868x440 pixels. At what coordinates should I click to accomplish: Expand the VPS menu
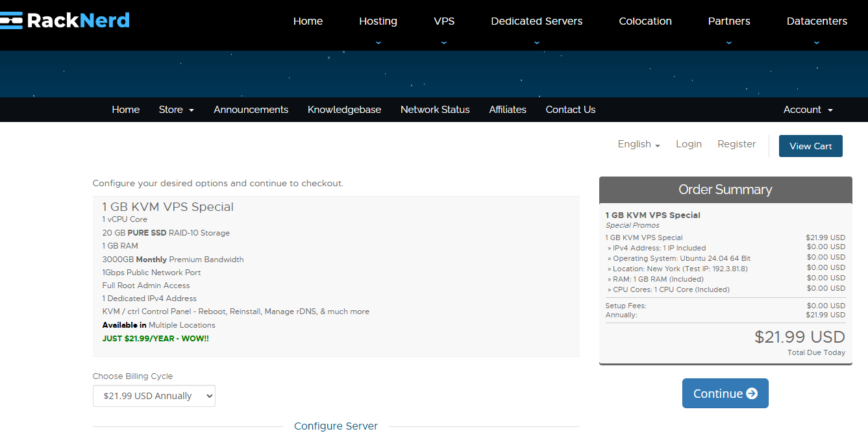[444, 21]
